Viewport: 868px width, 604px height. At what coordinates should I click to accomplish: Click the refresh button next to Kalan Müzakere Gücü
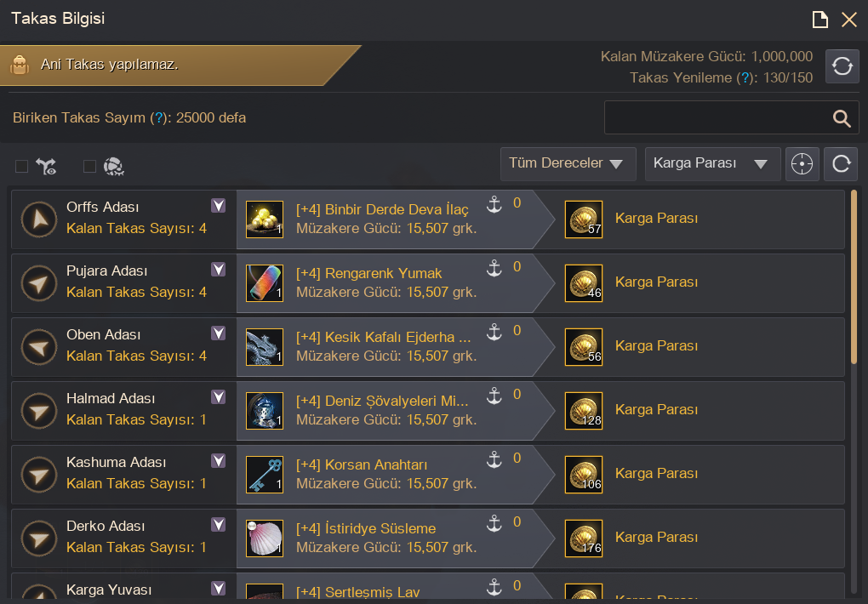click(842, 66)
